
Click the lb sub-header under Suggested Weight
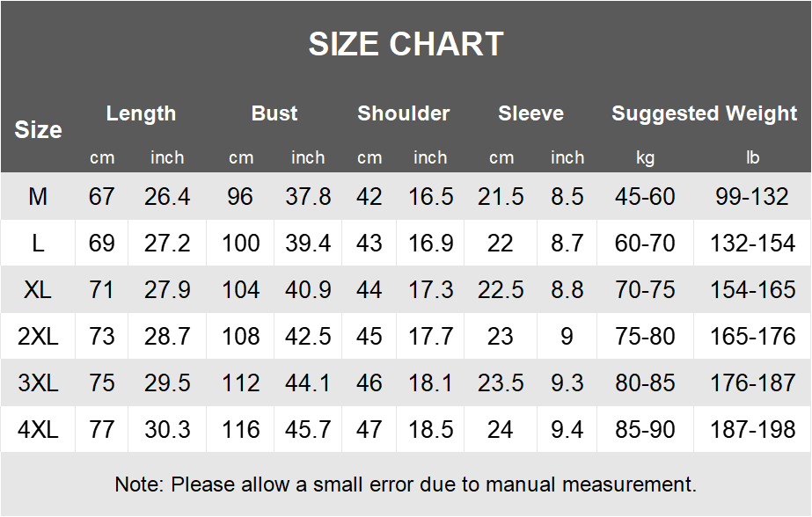pos(752,158)
